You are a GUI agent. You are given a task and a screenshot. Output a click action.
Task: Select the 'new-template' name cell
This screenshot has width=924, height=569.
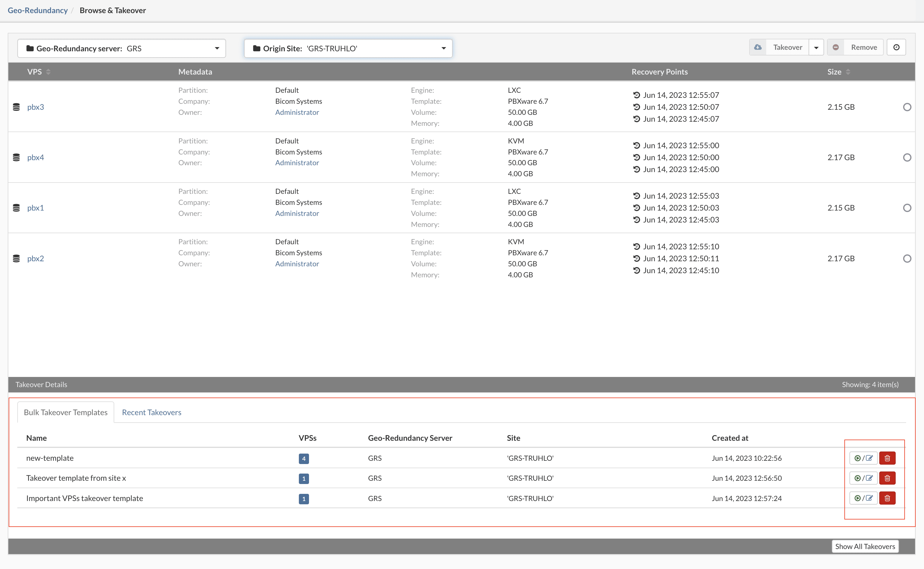[50, 458]
